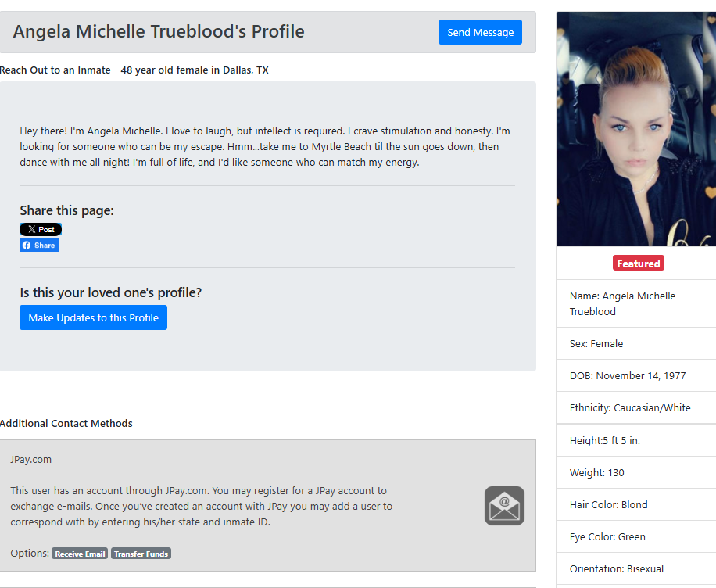The width and height of the screenshot is (716, 588).
Task: Click the Weight: 130 row
Action: (636, 472)
